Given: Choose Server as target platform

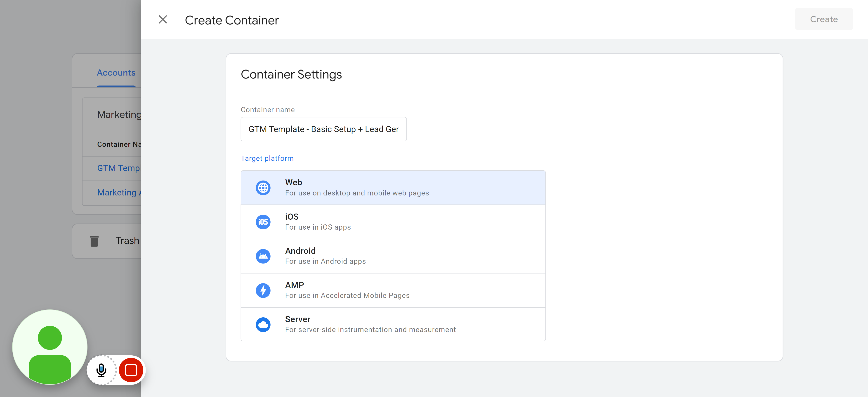Looking at the screenshot, I should pos(393,324).
